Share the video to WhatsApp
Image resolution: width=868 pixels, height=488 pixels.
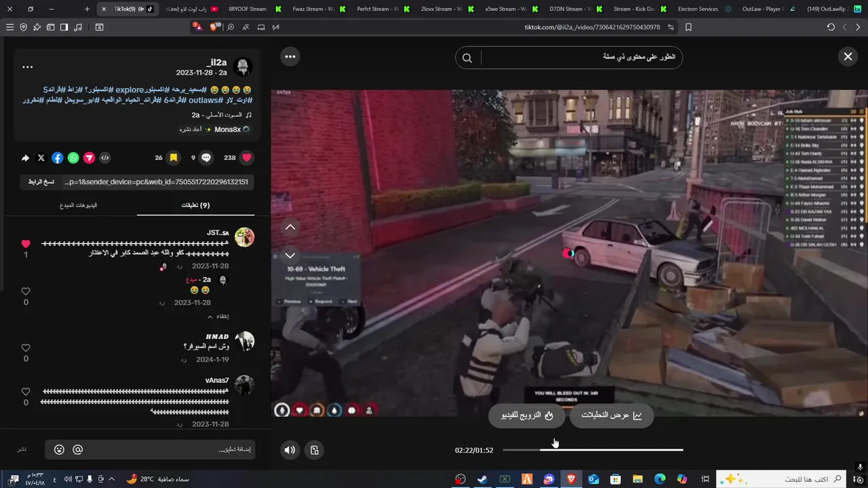click(x=73, y=158)
